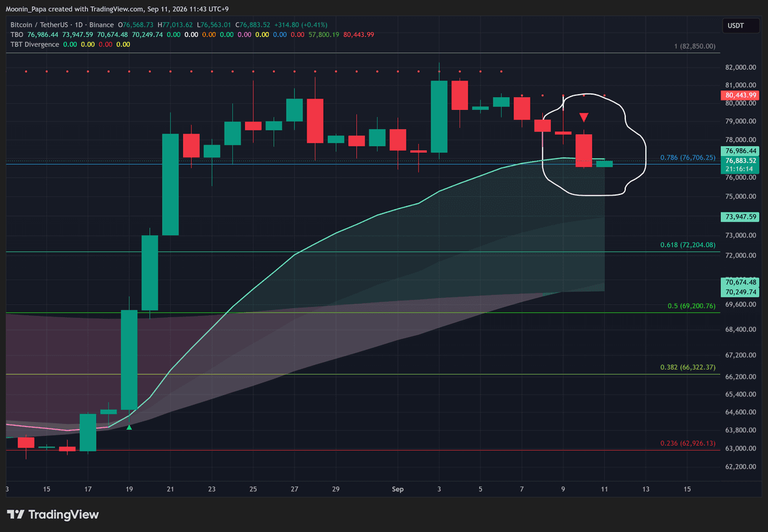This screenshot has width=768, height=532.
Task: Click the red down-triangle sell signal marker
Action: pyautogui.click(x=584, y=118)
